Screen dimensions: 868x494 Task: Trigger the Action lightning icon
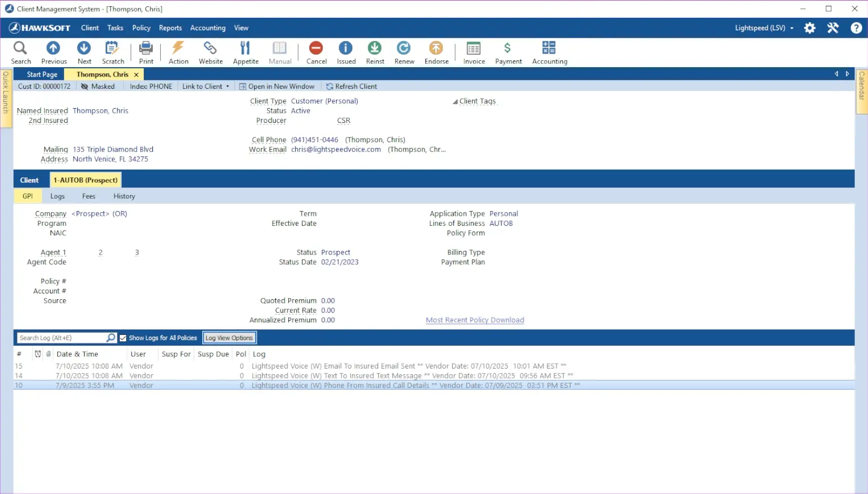pyautogui.click(x=178, y=52)
